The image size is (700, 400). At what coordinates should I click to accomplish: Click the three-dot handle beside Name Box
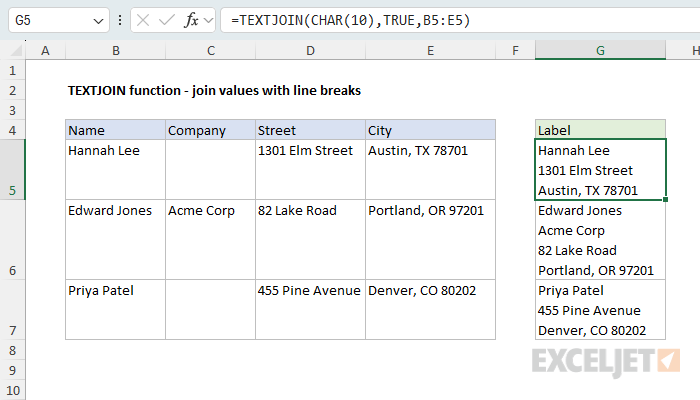point(120,20)
